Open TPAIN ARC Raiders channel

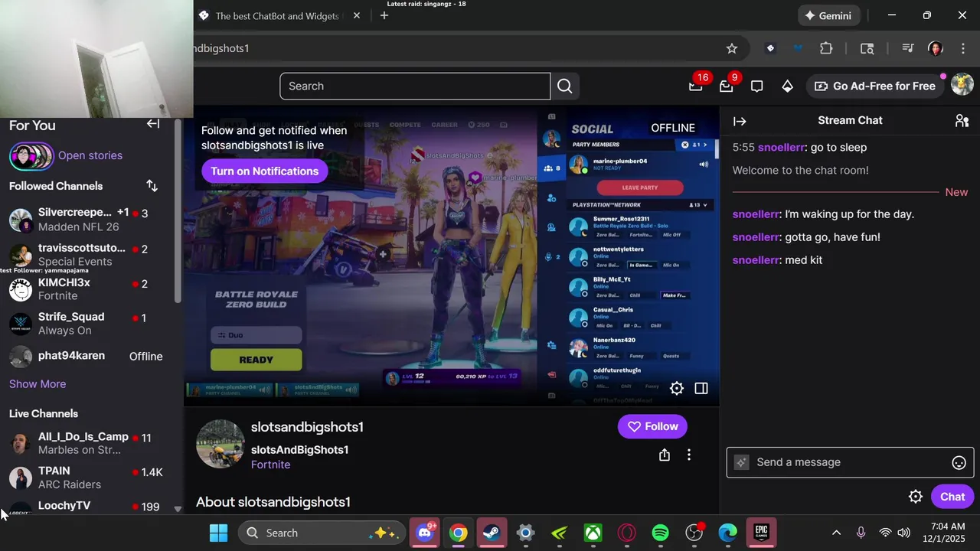click(x=90, y=478)
